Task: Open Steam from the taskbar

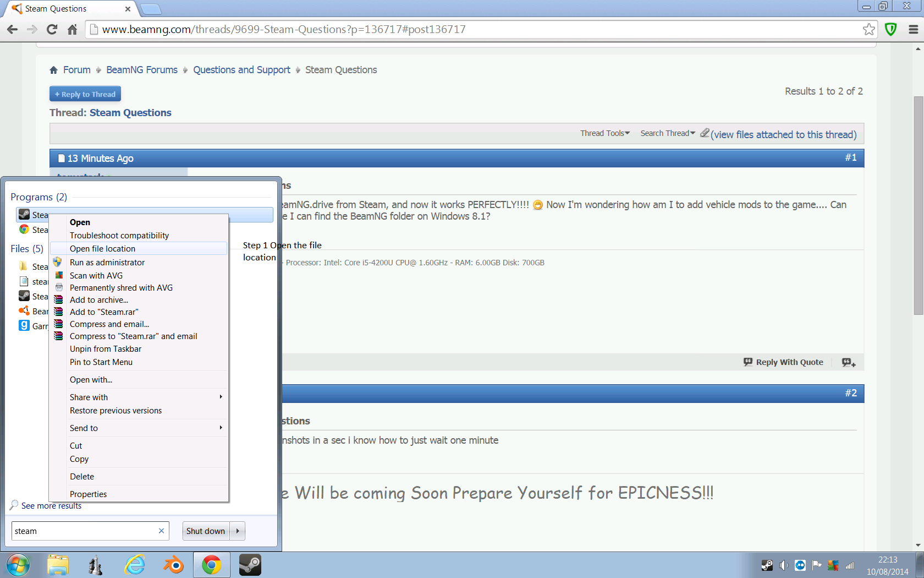Action: pos(250,565)
